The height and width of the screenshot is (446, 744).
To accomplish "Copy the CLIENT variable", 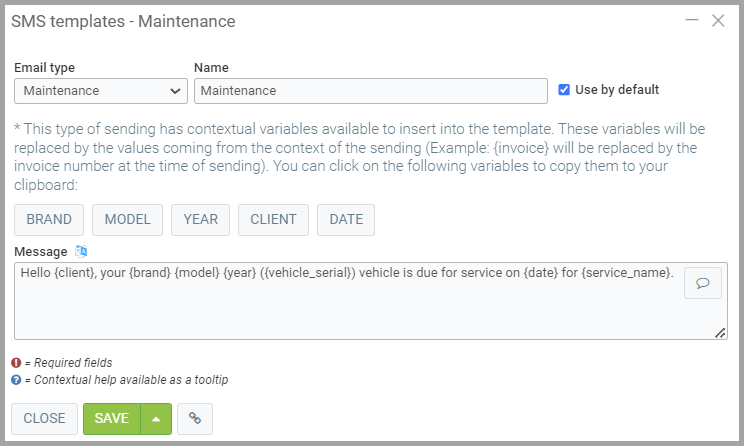I will (273, 220).
